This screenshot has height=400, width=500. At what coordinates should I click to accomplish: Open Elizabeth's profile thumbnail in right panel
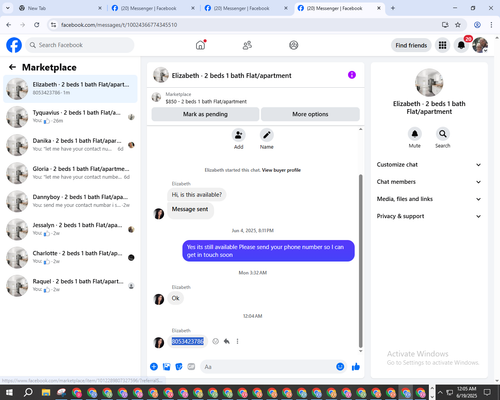(429, 82)
